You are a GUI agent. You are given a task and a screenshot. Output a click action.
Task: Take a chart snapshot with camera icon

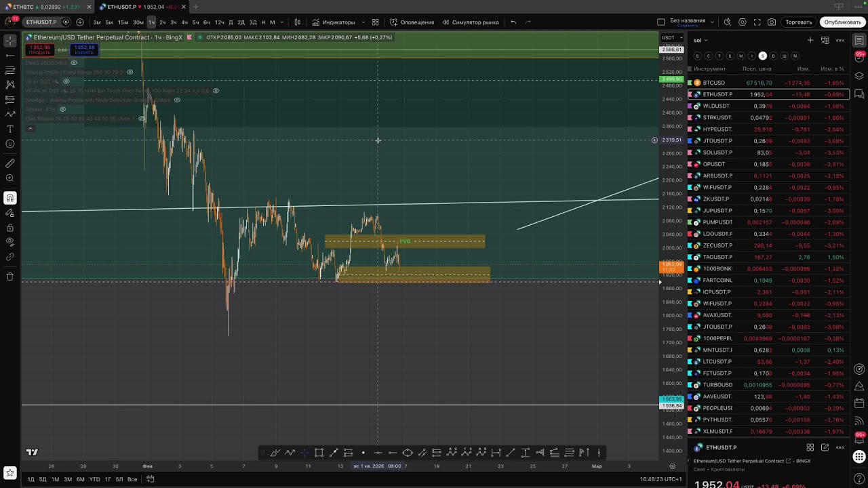coord(772,22)
